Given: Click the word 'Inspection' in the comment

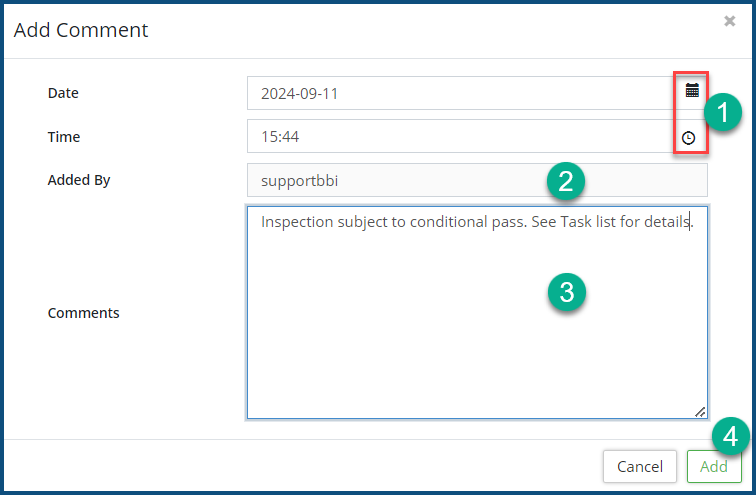Looking at the screenshot, I should click(x=297, y=222).
